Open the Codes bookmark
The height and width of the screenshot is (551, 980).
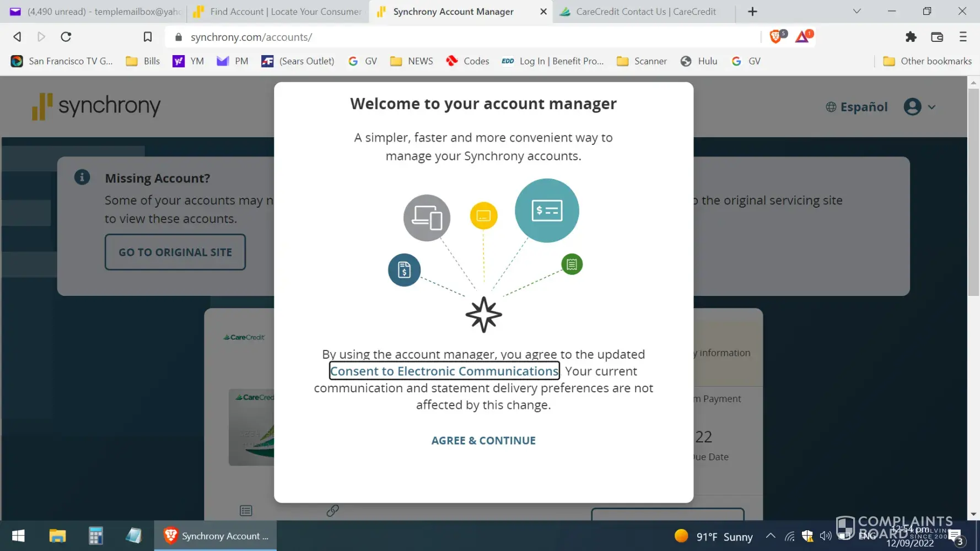467,61
